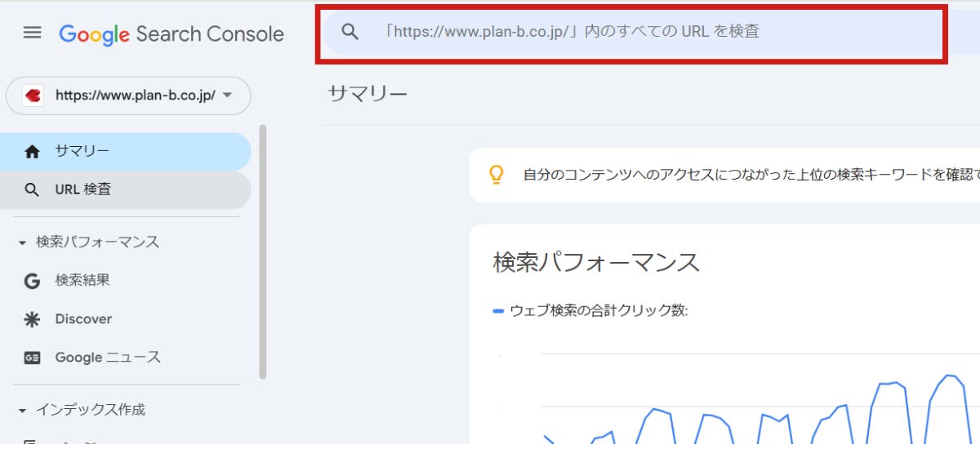Image resolution: width=980 pixels, height=449 pixels.
Task: Click the magnifier icon in the URL inspection bar
Action: click(350, 32)
